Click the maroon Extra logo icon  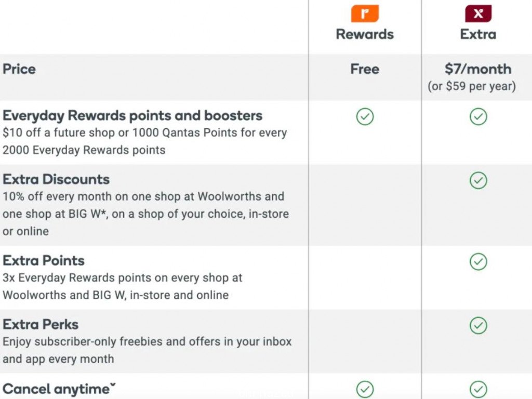coord(478,14)
